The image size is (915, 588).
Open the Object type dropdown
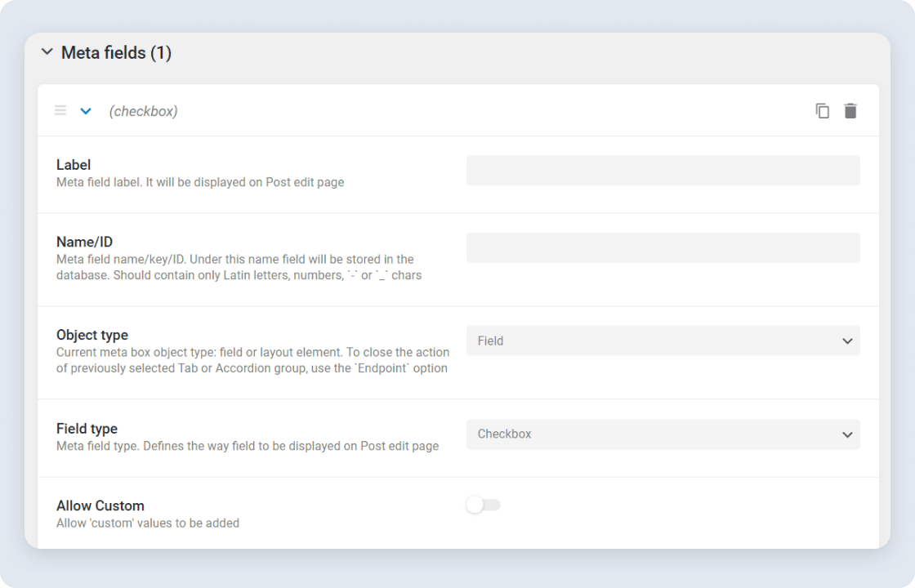tap(663, 341)
